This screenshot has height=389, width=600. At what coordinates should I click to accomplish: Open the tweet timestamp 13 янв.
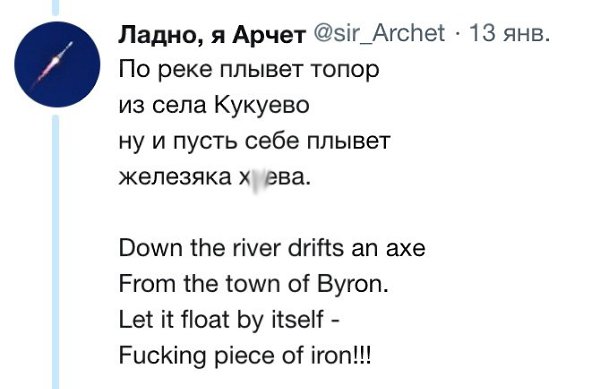pyautogui.click(x=509, y=33)
